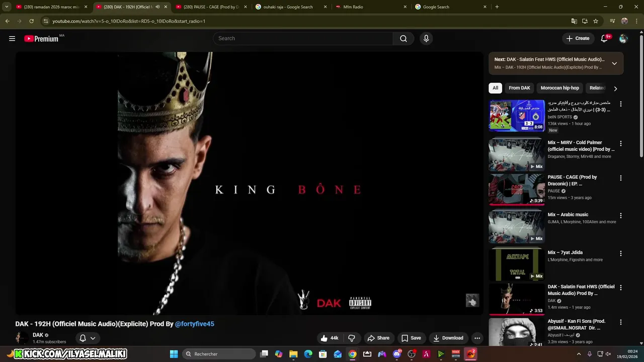The image size is (644, 362).
Task: Click the channel watermark on video player
Action: [x=472, y=300]
